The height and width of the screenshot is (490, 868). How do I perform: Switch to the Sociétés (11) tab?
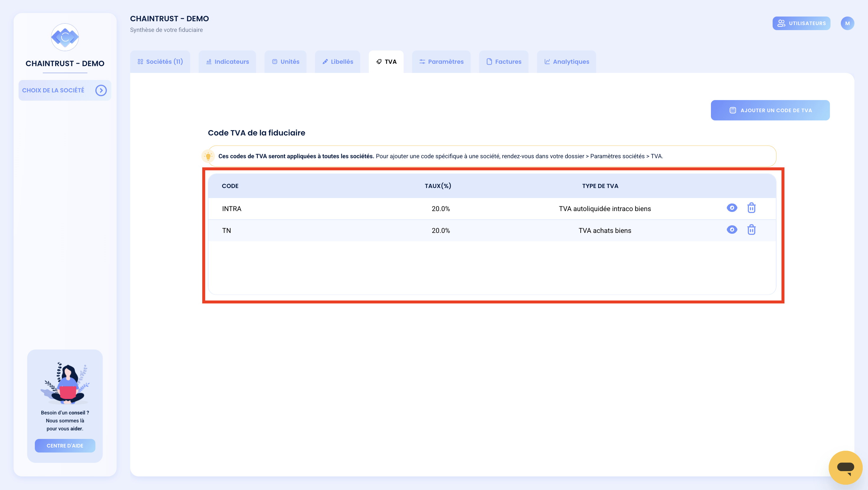click(x=160, y=62)
